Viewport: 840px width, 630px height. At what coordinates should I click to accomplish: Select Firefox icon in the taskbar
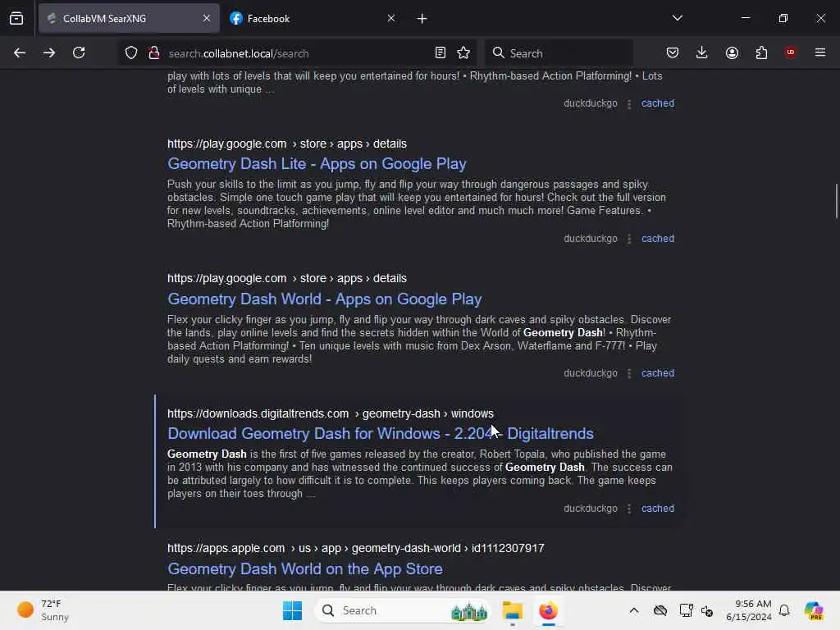pyautogui.click(x=548, y=610)
